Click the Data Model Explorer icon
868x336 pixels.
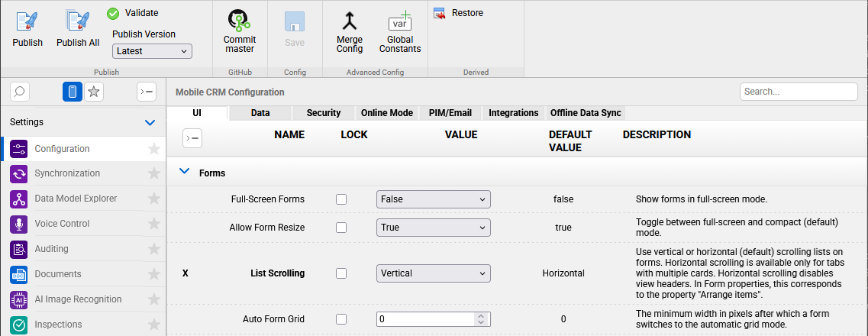pyautogui.click(x=19, y=199)
